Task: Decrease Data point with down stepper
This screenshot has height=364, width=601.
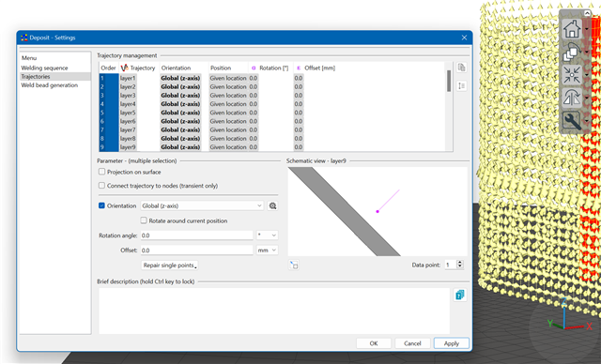Action: click(x=460, y=267)
